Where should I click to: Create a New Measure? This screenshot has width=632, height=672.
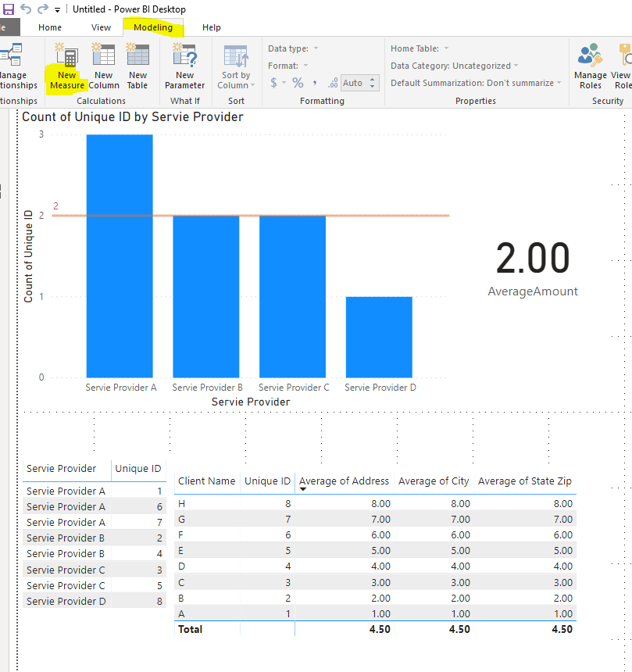coord(66,66)
